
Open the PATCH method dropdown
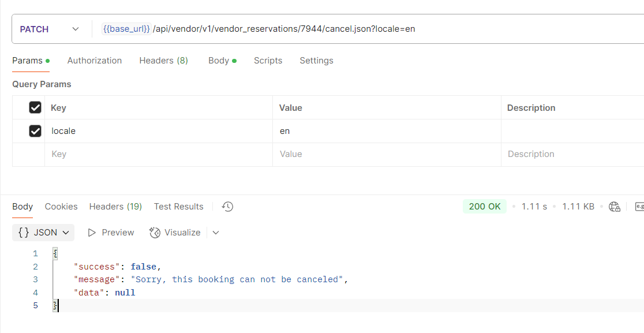click(x=50, y=29)
